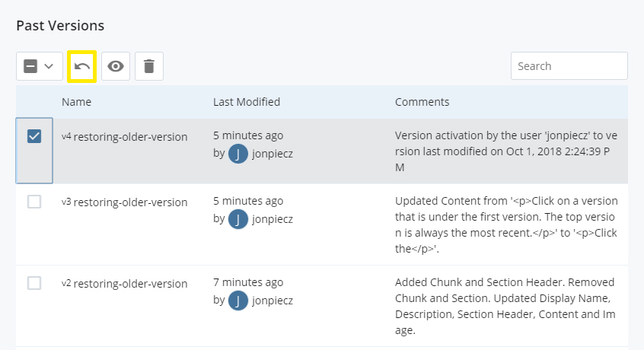This screenshot has width=644, height=350.
Task: Click the Comments column header
Action: click(x=422, y=102)
